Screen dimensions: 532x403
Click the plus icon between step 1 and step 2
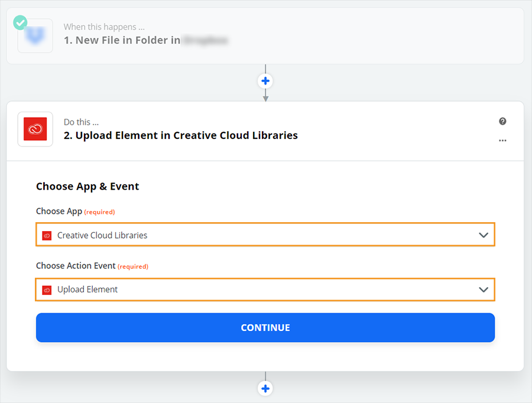pyautogui.click(x=265, y=81)
